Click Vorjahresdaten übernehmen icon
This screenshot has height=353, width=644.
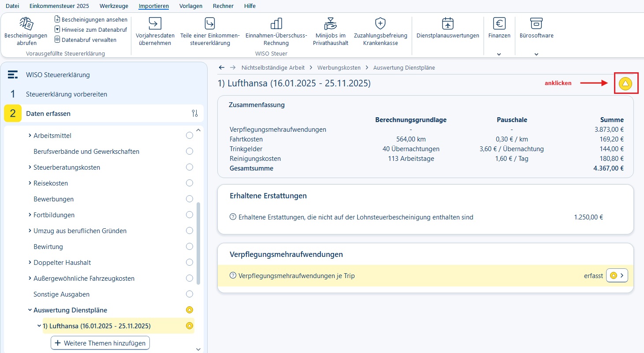pyautogui.click(x=155, y=23)
